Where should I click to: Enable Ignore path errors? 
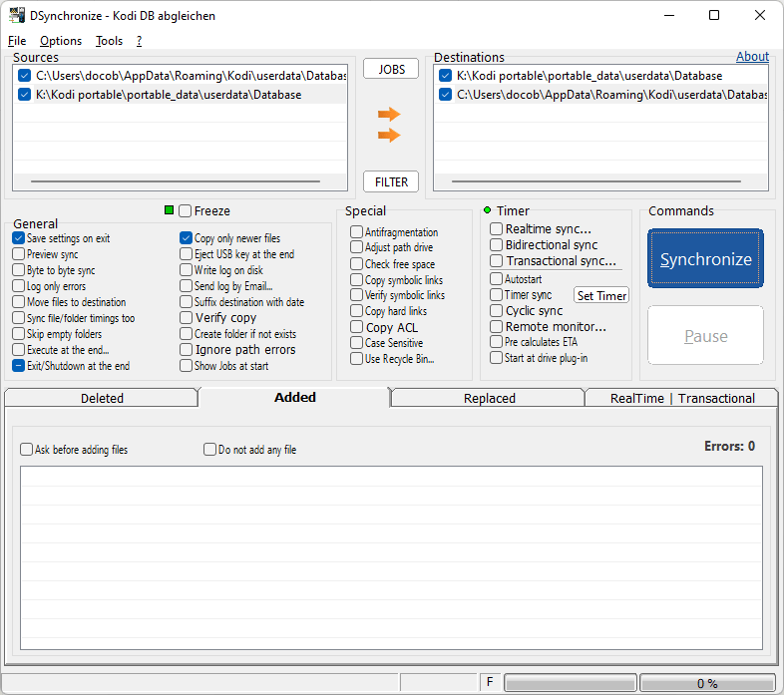point(186,350)
